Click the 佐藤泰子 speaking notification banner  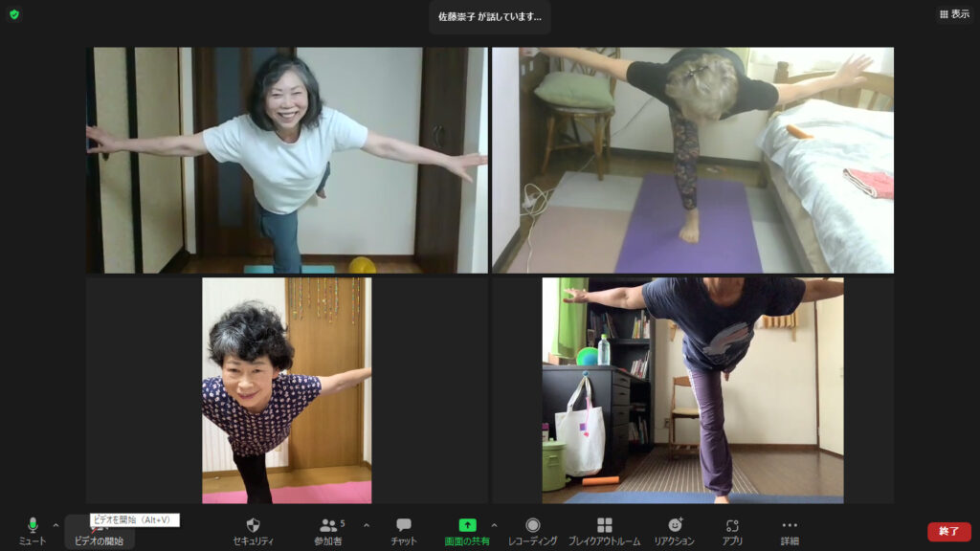point(489,16)
